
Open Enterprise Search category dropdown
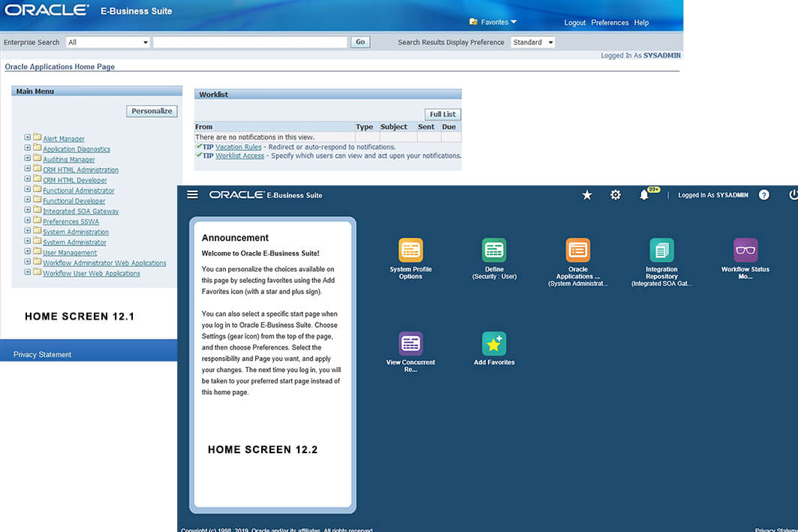108,42
